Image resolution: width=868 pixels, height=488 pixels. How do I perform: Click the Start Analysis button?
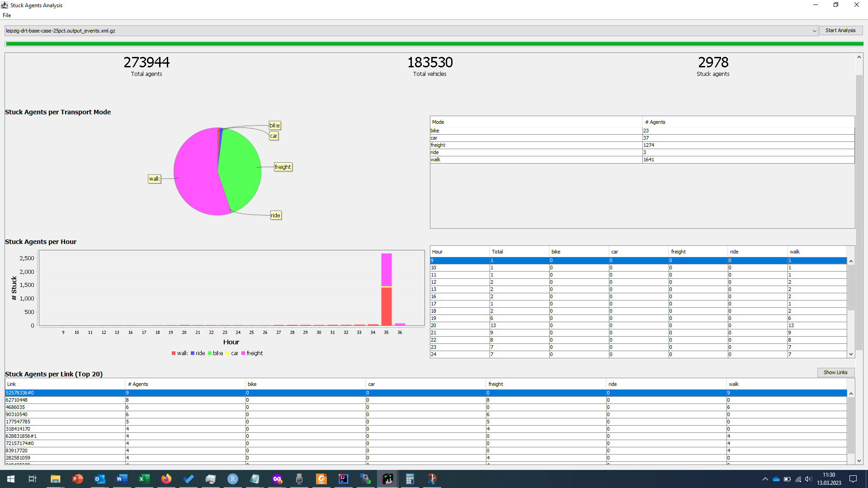click(841, 30)
